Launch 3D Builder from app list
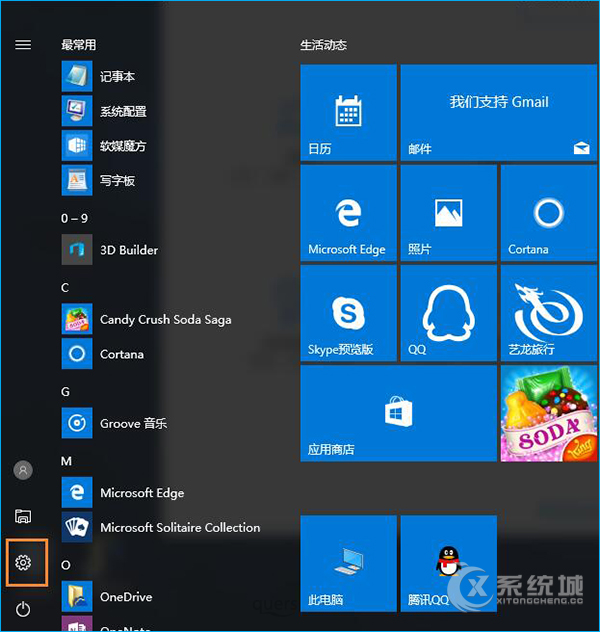 [110, 249]
